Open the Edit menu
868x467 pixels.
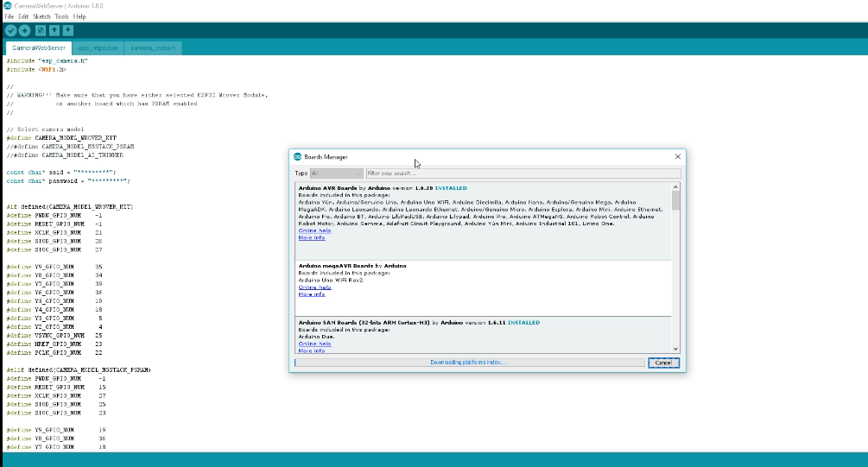pos(23,16)
